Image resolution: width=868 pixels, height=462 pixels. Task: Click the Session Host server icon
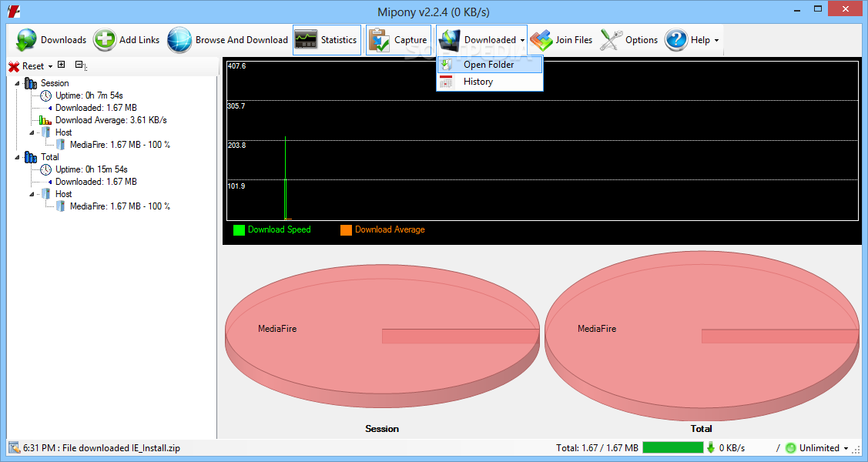[x=46, y=132]
